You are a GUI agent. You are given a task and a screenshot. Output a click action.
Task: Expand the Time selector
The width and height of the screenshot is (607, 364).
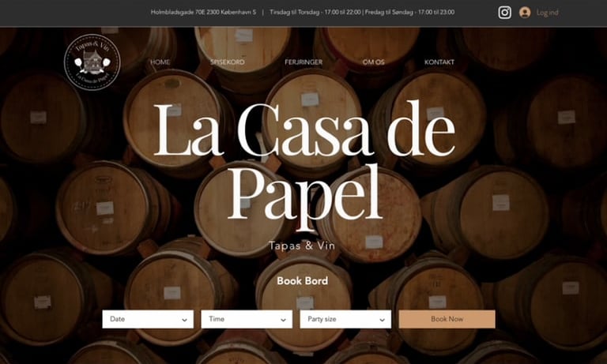247,319
